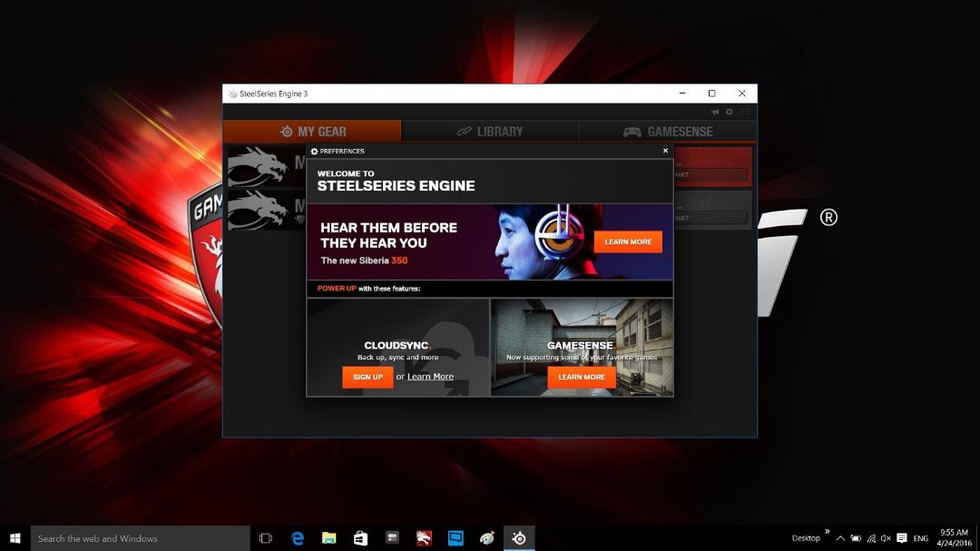980x551 pixels.
Task: Open the Paint palette taskbar icon
Action: click(x=487, y=538)
